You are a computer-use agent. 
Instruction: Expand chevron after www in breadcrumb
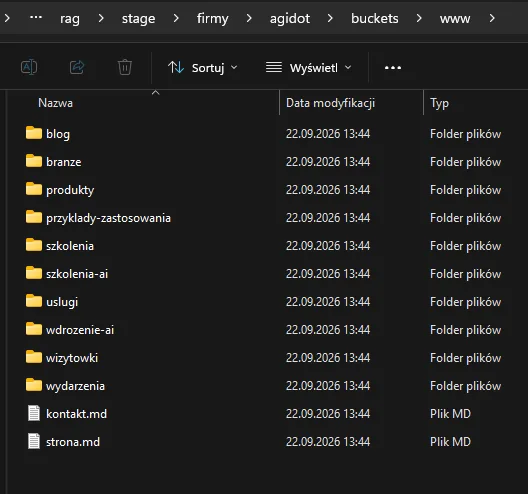492,18
